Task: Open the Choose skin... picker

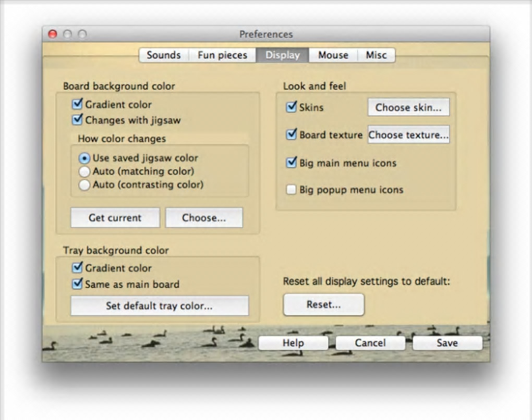Action: coord(408,107)
